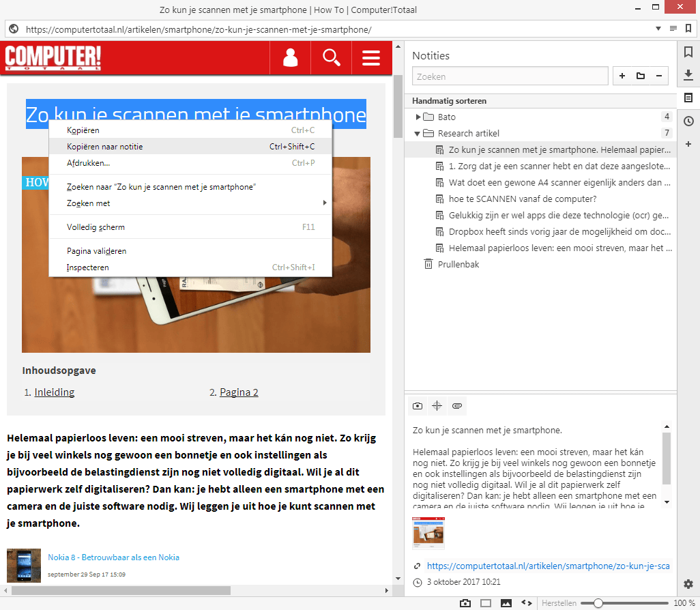Open the Bookmarks panel
The image size is (700, 610).
(x=688, y=51)
